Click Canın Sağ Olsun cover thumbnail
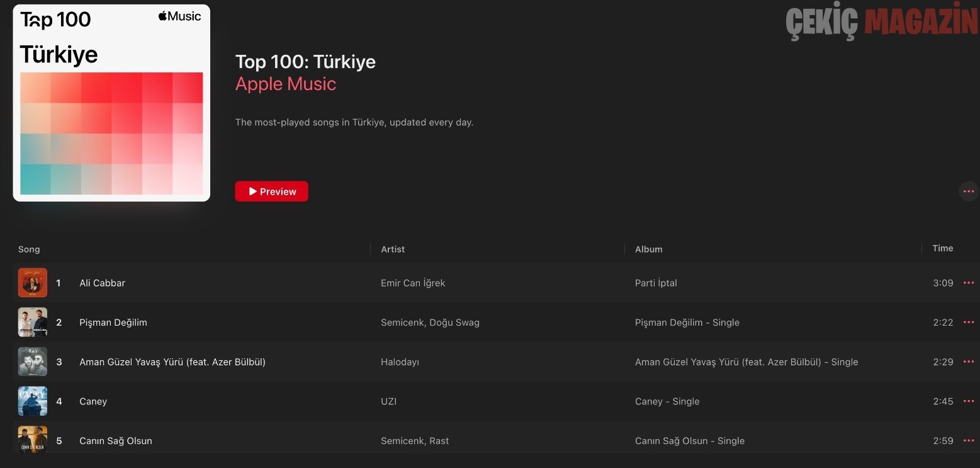 tap(33, 440)
